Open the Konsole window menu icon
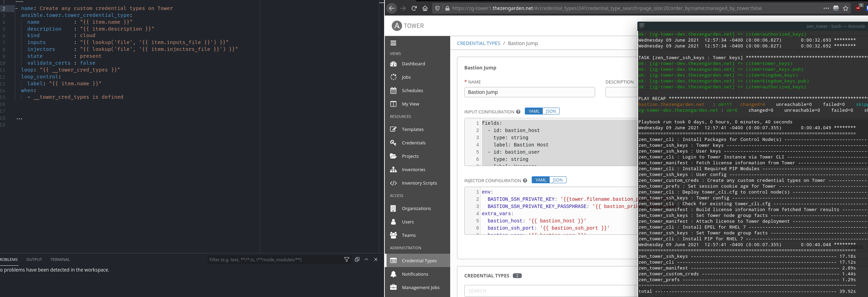The image size is (868, 297). (x=642, y=26)
